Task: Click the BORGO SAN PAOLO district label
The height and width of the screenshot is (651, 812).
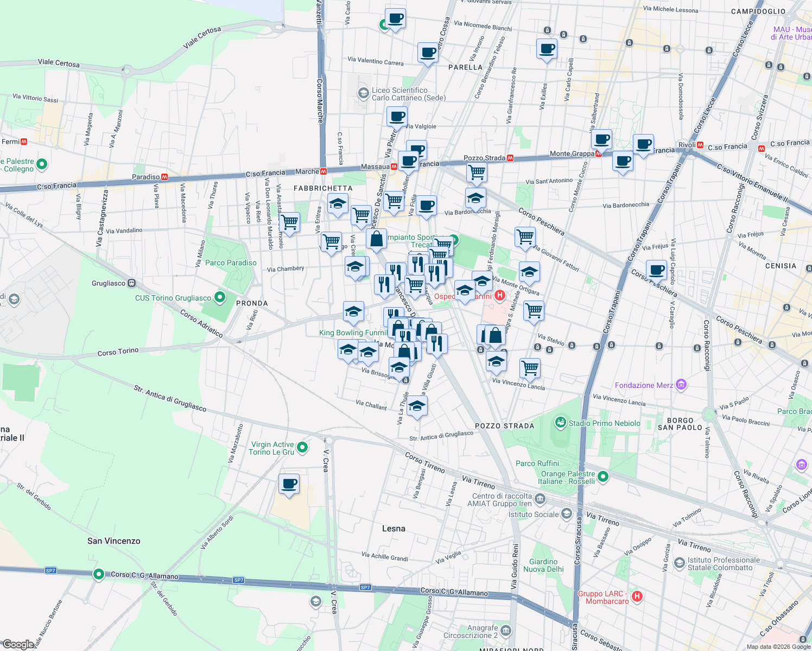Action: [680, 424]
